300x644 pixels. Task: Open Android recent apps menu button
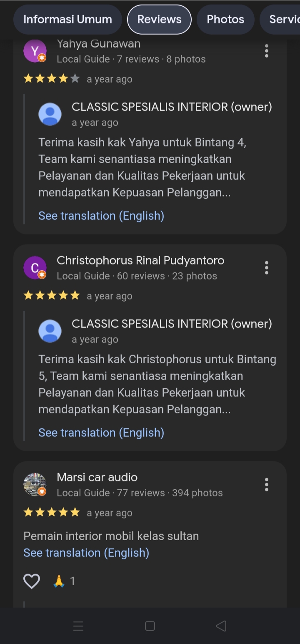[x=78, y=626]
